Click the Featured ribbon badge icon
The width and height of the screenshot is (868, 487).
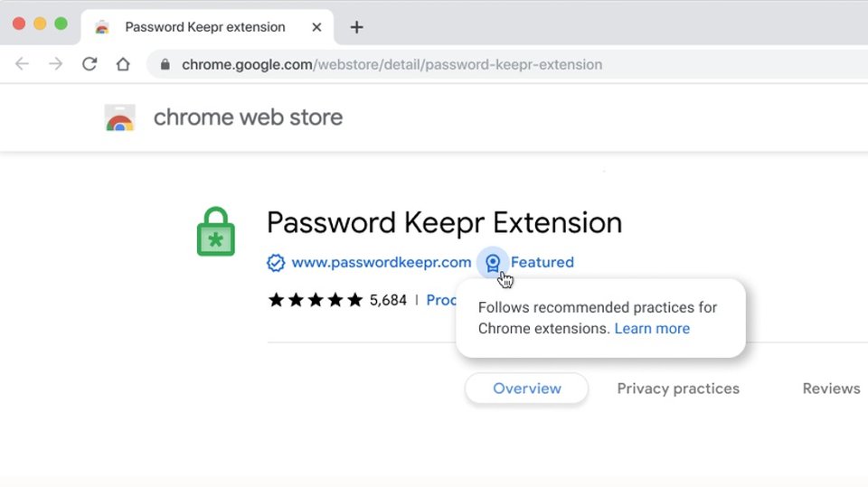493,263
